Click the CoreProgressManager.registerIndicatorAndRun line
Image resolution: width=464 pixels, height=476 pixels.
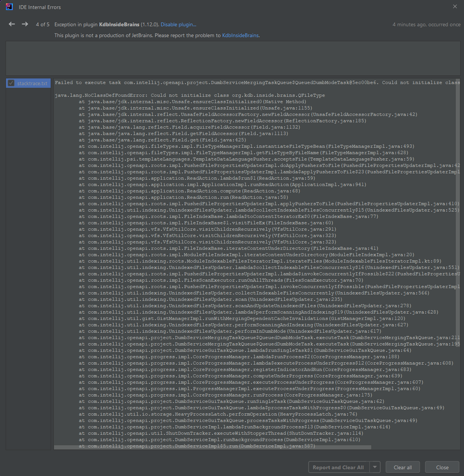(x=245, y=369)
